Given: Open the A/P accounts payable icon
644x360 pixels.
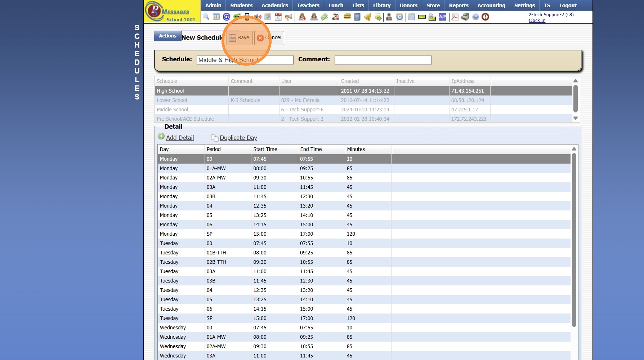Looking at the screenshot, I should click(442, 17).
